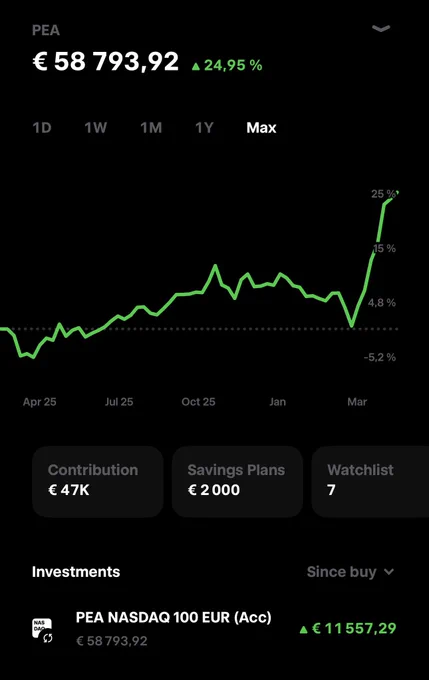Tap the portfolio total € 58 793,92
The image size is (429, 680).
pyautogui.click(x=105, y=61)
